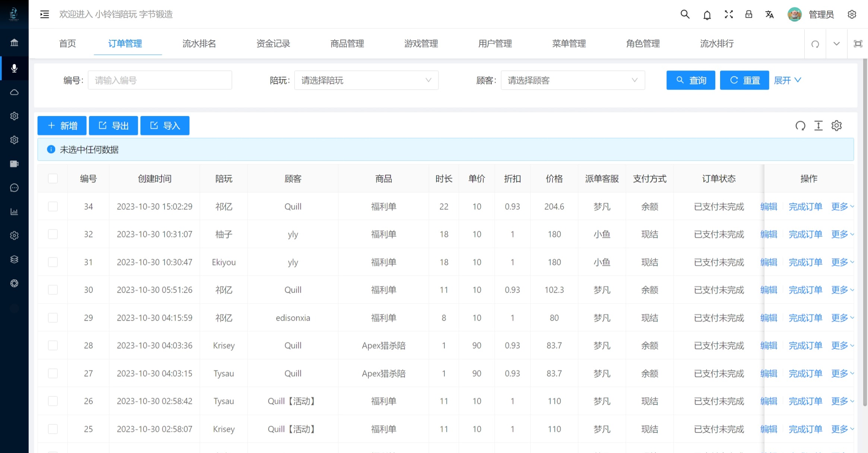
Task: Switch to the 流水排名 tab
Action: tap(199, 44)
